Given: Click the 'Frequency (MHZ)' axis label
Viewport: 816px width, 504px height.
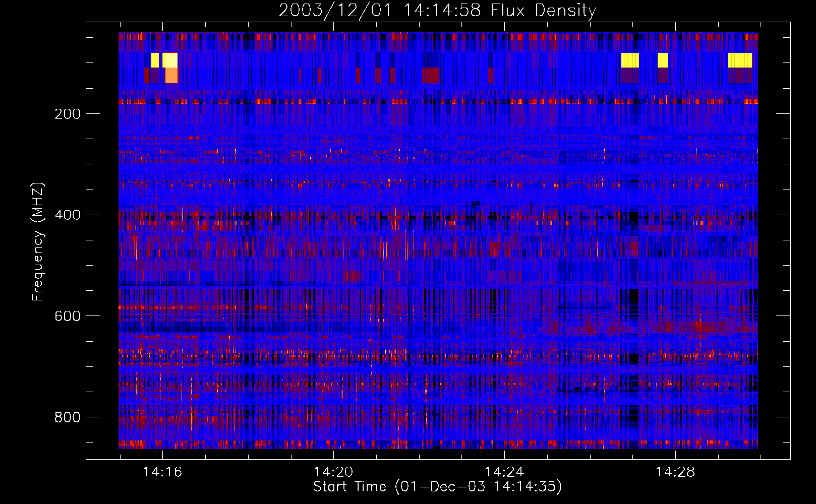Looking at the screenshot, I should click(38, 242).
